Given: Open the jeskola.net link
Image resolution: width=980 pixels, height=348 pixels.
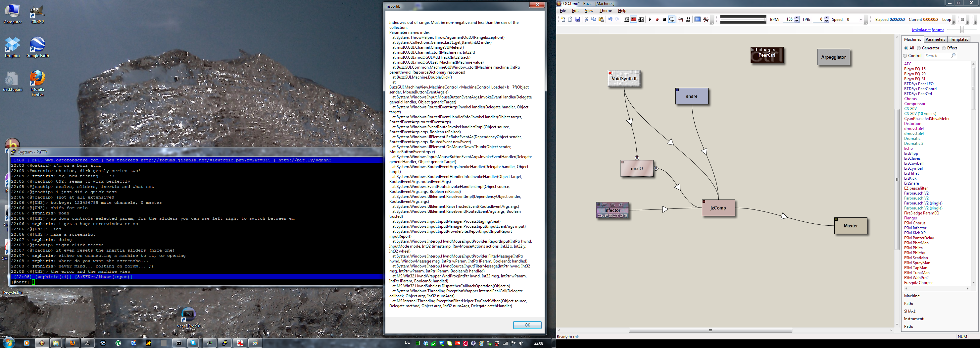Looking at the screenshot, I should (x=921, y=30).
